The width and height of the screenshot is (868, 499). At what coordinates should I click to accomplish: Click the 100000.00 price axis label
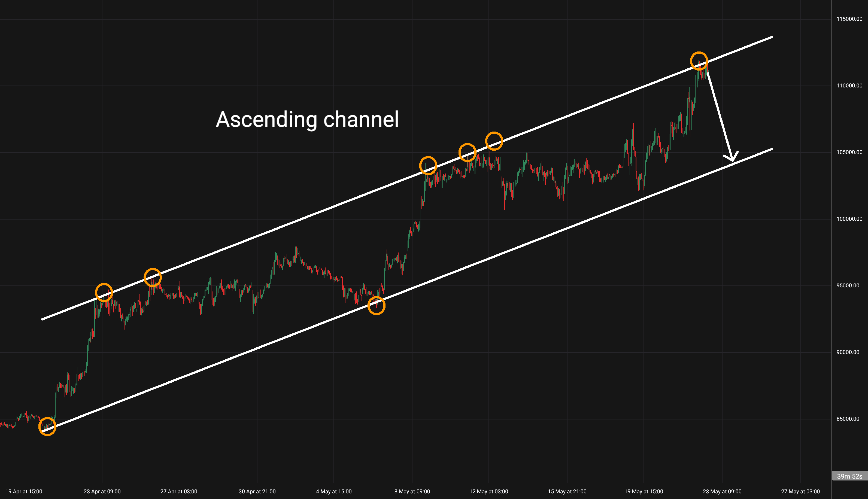(x=849, y=219)
